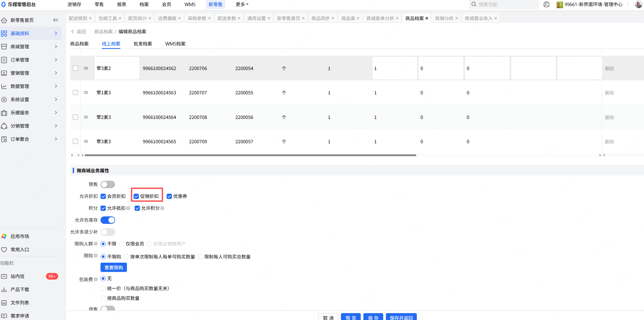Click the 产品下载 download icon
Screen dimensions: 644x320
pos(4,289)
